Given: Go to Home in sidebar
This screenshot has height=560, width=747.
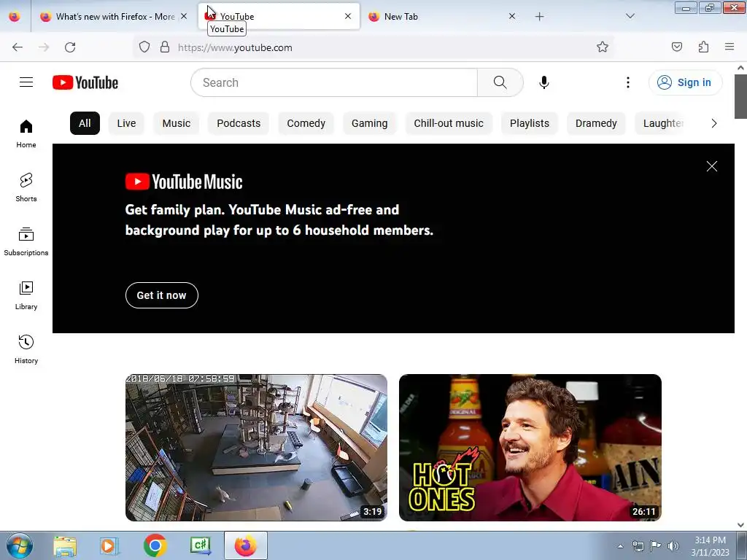Looking at the screenshot, I should 26,134.
